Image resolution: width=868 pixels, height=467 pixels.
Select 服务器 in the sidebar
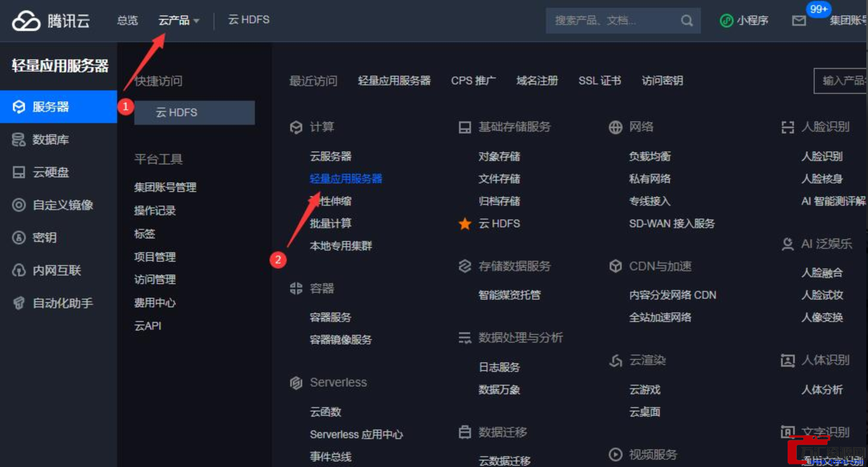click(x=59, y=107)
